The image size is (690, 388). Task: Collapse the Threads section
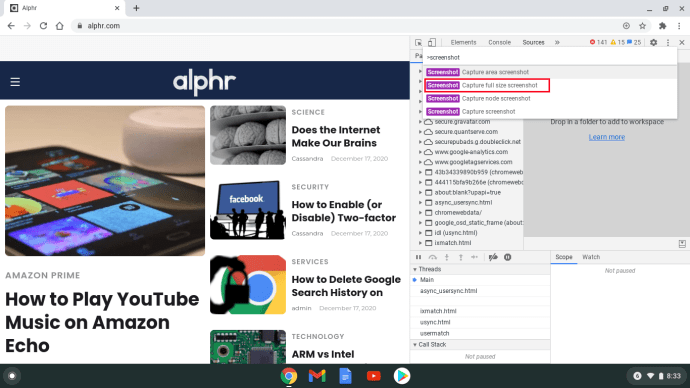click(x=415, y=269)
